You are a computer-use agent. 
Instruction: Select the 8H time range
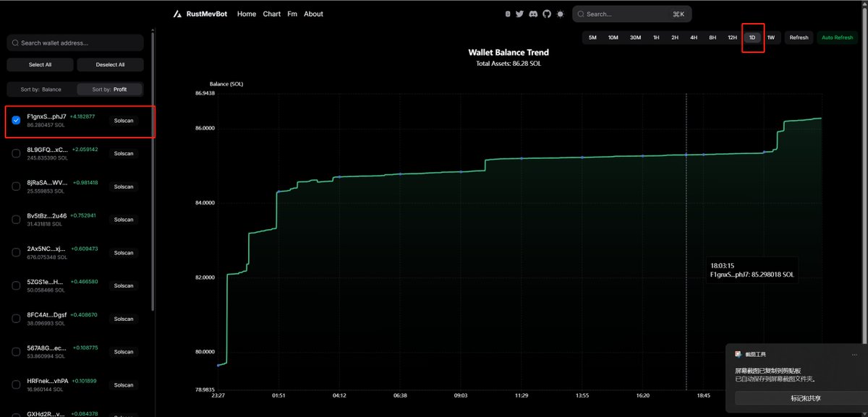pyautogui.click(x=712, y=38)
